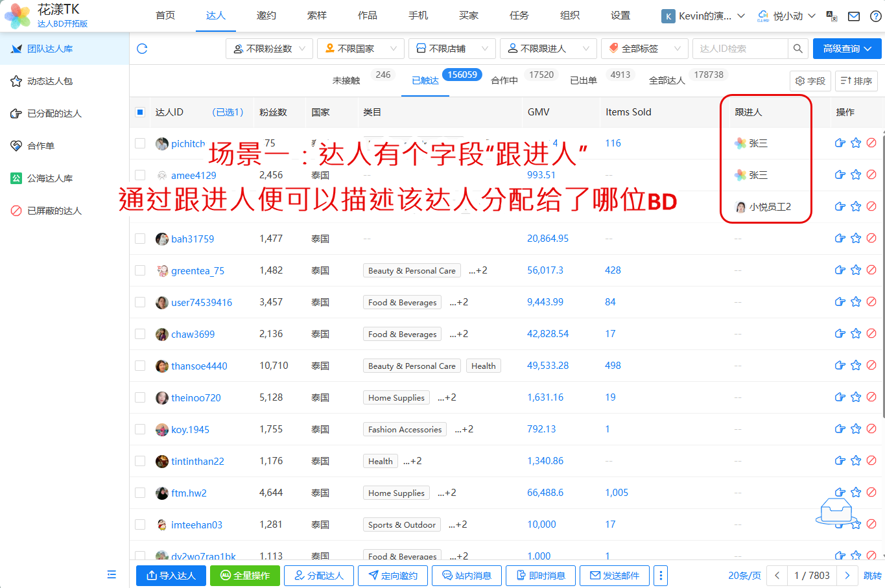The width and height of the screenshot is (885, 588).
Task: Click the search magnifier icon
Action: (x=797, y=49)
